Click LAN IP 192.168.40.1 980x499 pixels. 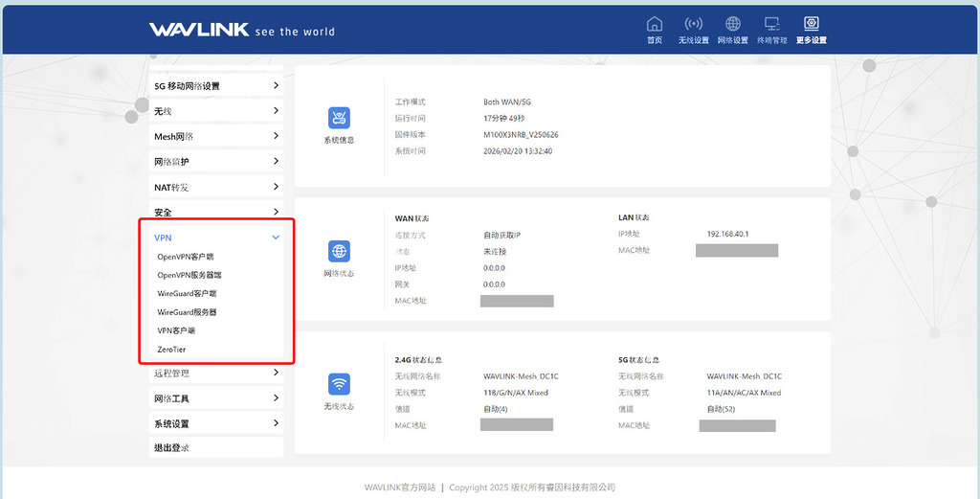click(x=727, y=234)
